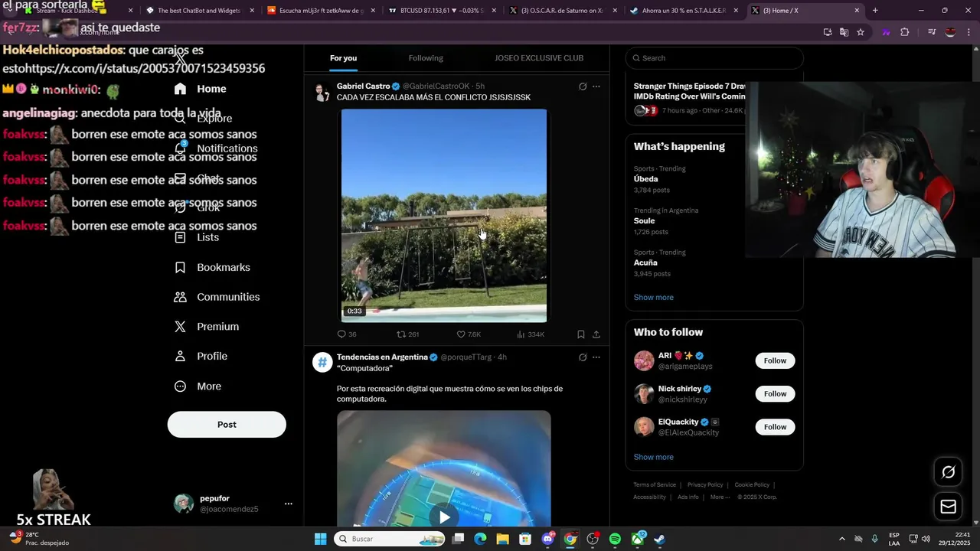Open the floating Grok button
Screen dimensions: 980x551
tap(948, 472)
